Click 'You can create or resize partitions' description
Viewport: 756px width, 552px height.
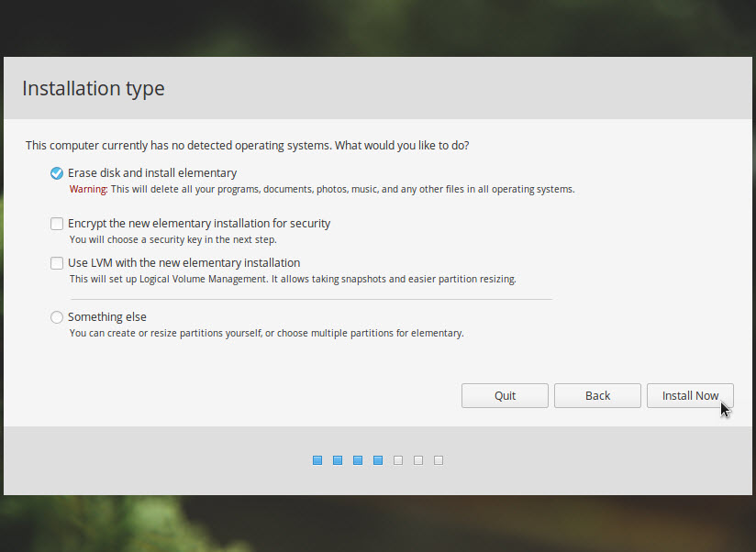click(x=267, y=333)
